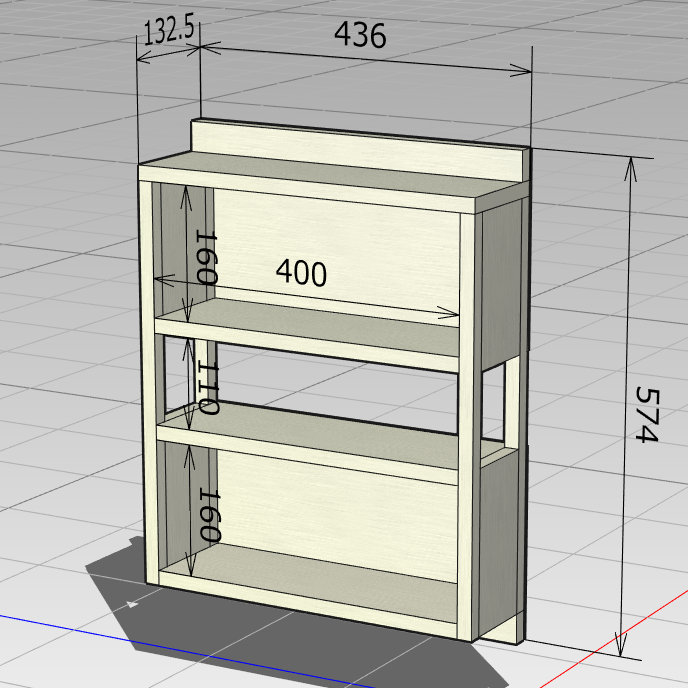Click the lower 160 compartment height dimension
The width and height of the screenshot is (688, 688).
pos(207,515)
